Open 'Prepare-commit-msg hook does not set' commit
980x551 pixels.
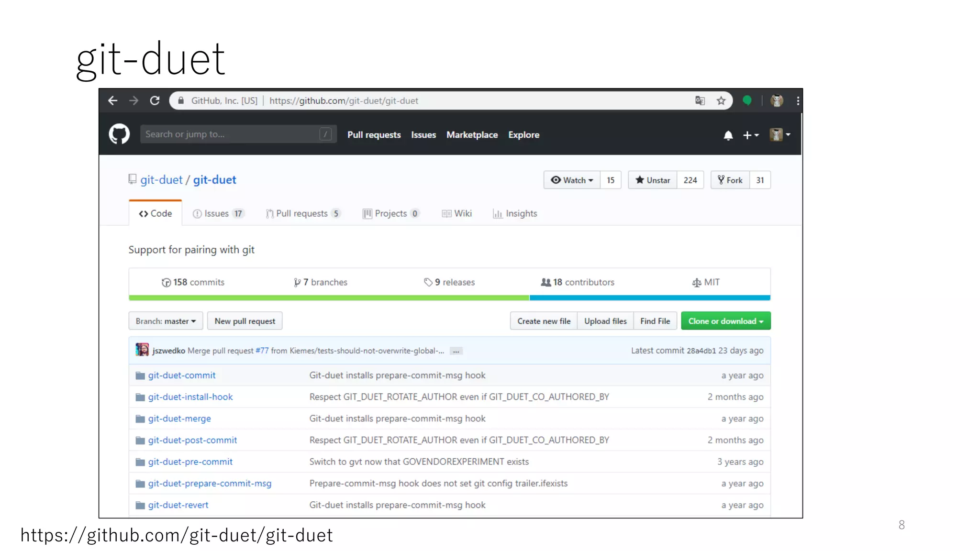(x=438, y=484)
